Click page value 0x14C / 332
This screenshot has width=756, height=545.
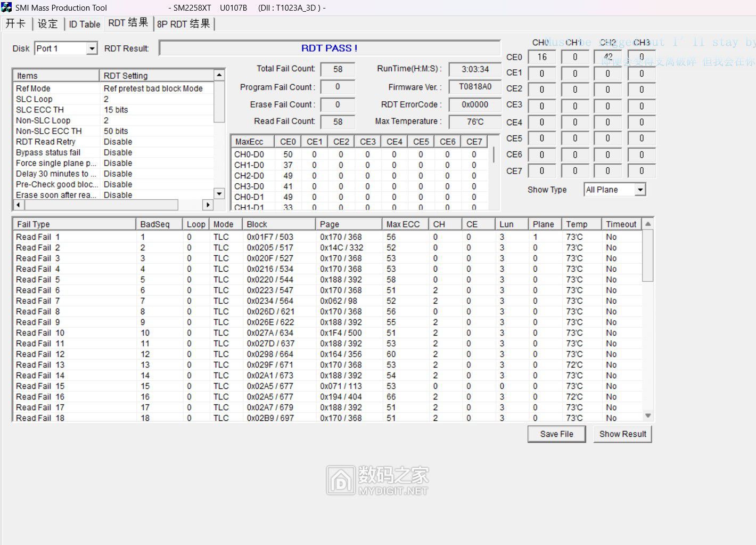point(341,248)
